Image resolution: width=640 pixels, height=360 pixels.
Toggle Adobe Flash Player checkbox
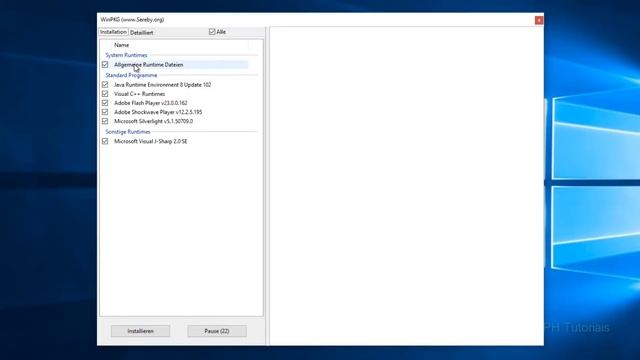(x=105, y=103)
